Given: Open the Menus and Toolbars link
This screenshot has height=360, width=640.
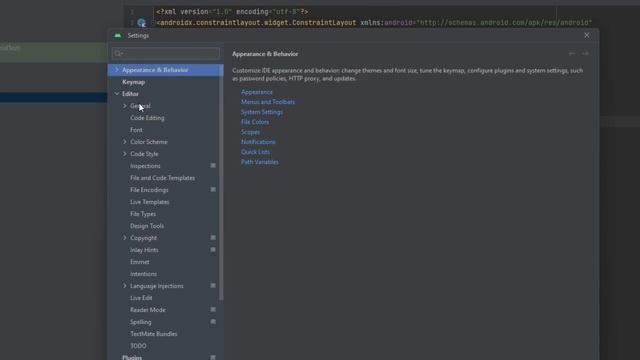Looking at the screenshot, I should [x=268, y=102].
